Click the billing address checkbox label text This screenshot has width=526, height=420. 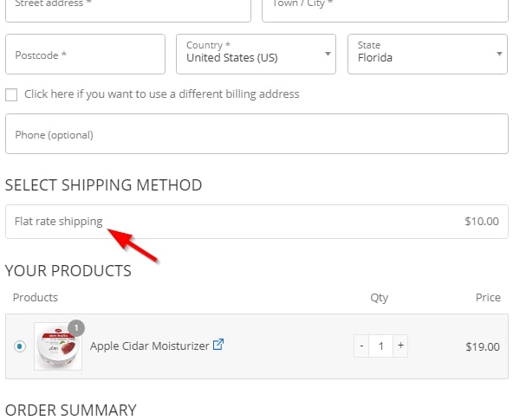[x=162, y=94]
